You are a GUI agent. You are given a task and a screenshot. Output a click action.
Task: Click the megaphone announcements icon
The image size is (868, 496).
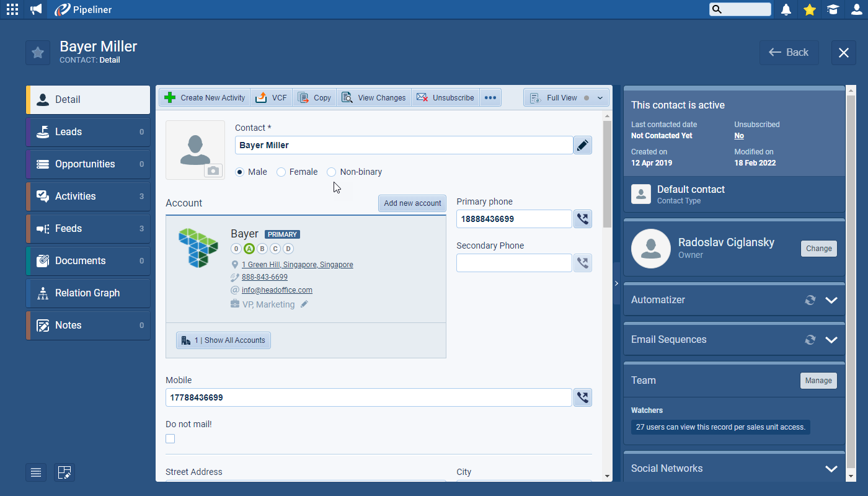(36, 9)
